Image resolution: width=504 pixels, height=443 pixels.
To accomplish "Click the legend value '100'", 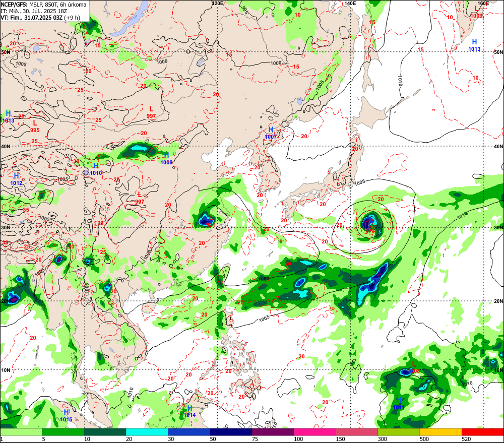I will coord(298,439).
